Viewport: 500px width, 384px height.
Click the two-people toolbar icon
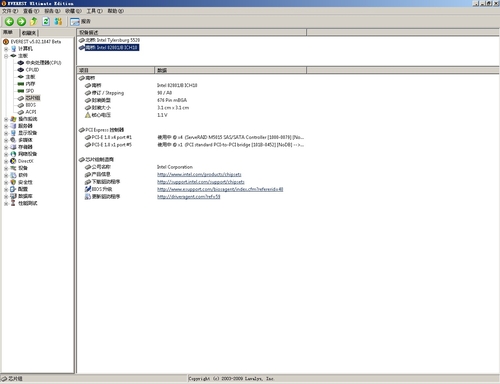click(x=58, y=22)
